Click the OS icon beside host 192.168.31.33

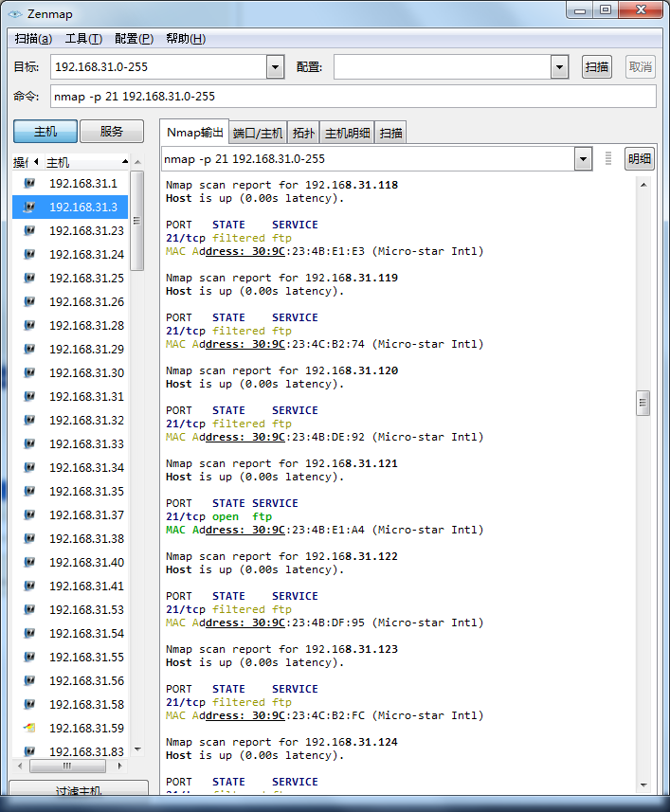point(30,443)
